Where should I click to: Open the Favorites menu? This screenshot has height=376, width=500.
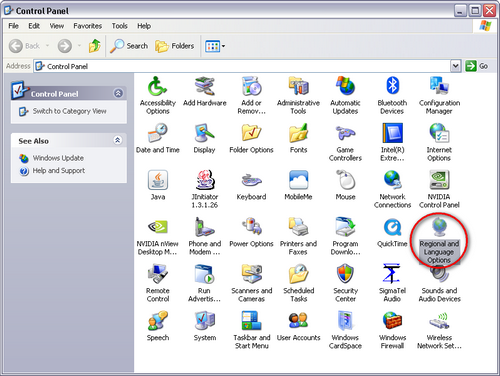tap(88, 26)
